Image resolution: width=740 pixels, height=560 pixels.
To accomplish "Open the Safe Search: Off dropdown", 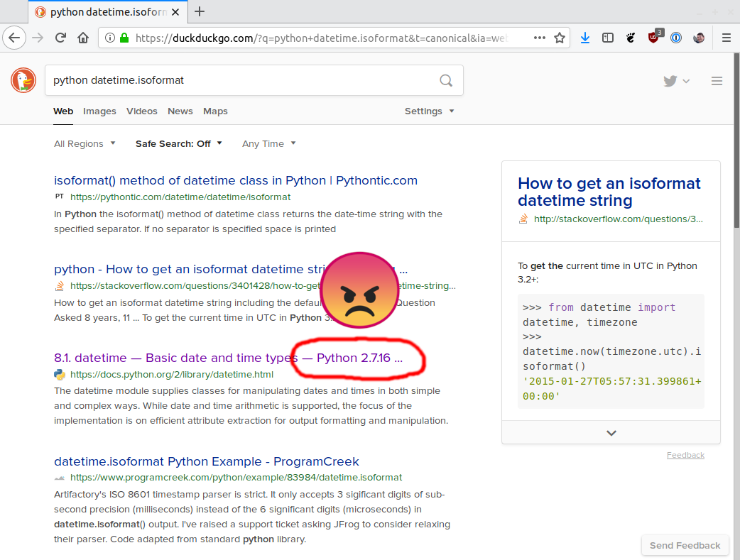I will (x=178, y=144).
